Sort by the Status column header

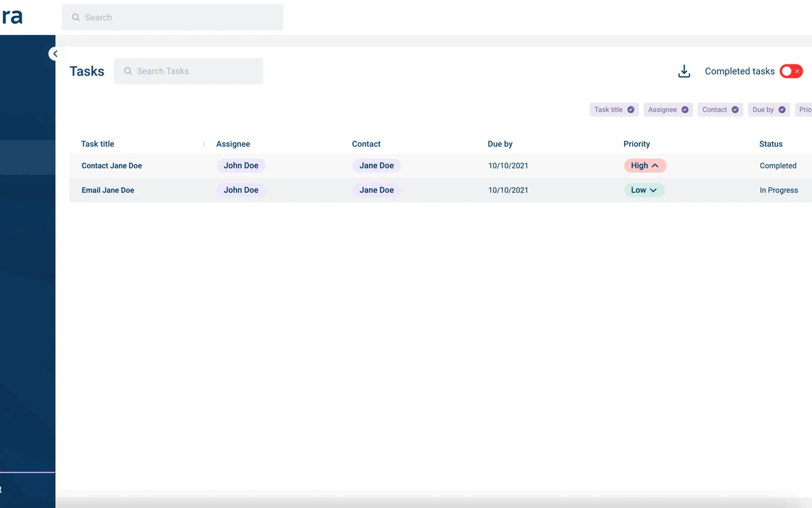point(771,144)
